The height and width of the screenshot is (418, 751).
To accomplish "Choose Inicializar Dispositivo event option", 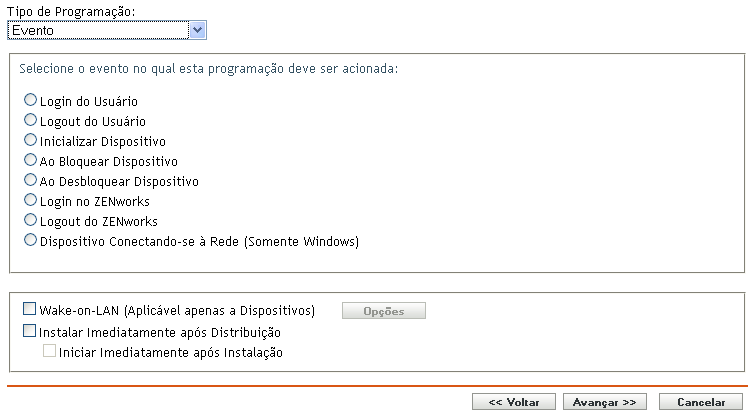I will tap(30, 140).
